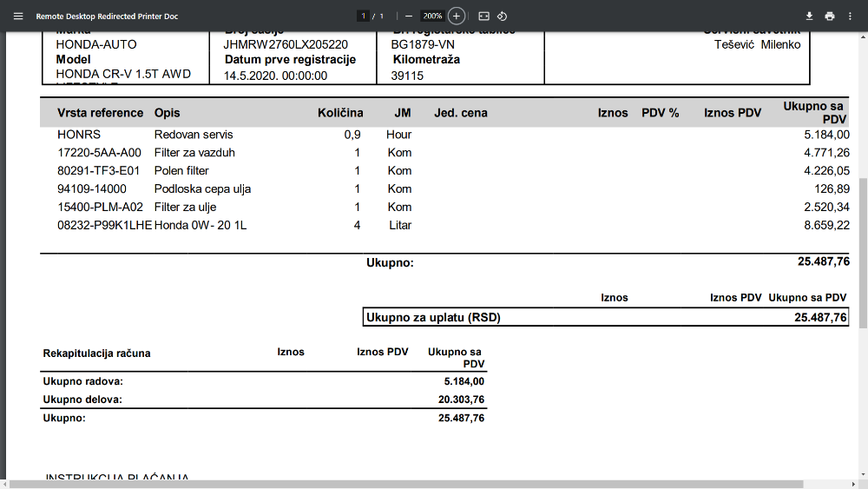The width and height of the screenshot is (868, 489).
Task: Click the zoom out minus button
Action: pos(409,16)
